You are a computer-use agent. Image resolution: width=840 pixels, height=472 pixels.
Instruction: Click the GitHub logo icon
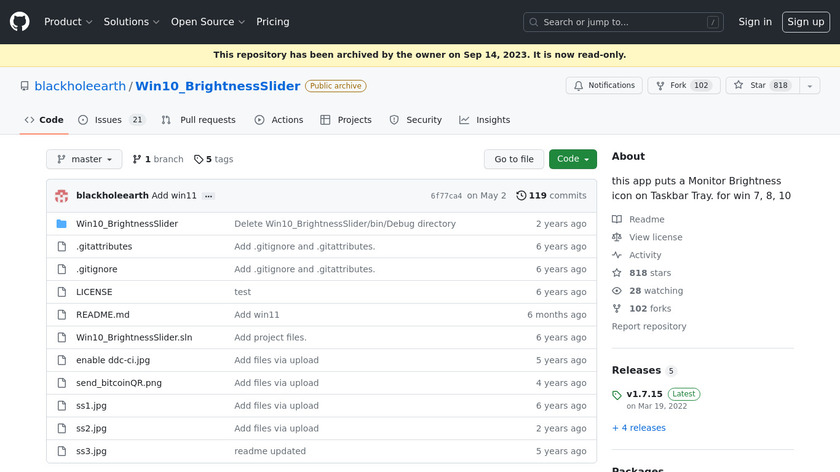[x=20, y=22]
